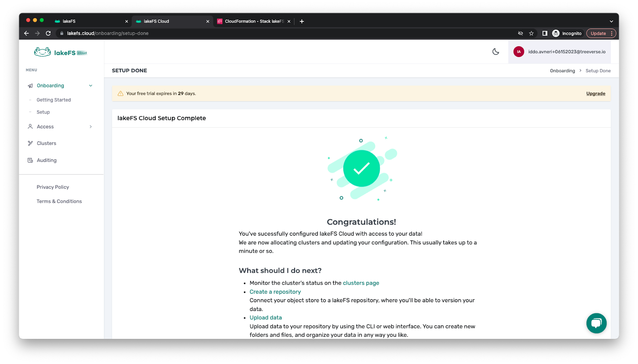Viewport: 638px width, 364px height.
Task: Open the clusters page link
Action: 361,283
